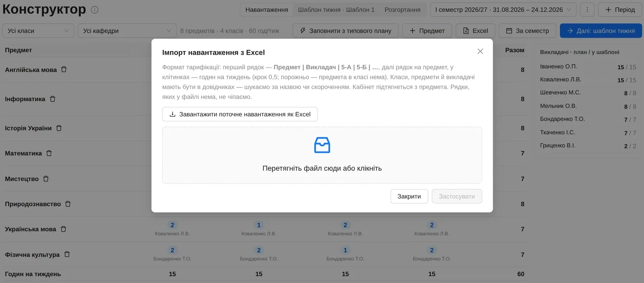Click the trash icon beside Інформатика
The height and width of the screenshot is (283, 644).
(52, 99)
